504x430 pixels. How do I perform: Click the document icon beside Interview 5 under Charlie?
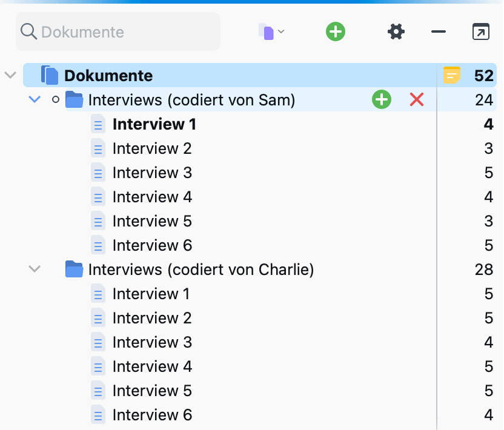pyautogui.click(x=98, y=391)
